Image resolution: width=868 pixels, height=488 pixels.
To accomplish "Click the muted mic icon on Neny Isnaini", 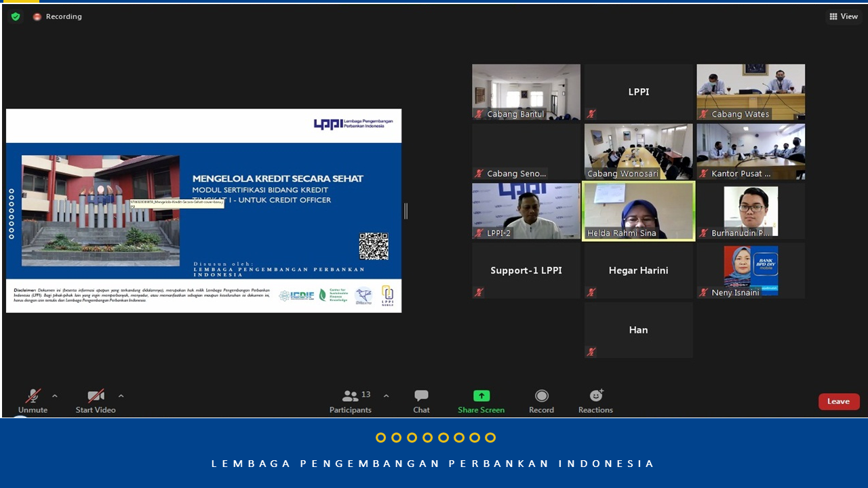I will tap(704, 292).
